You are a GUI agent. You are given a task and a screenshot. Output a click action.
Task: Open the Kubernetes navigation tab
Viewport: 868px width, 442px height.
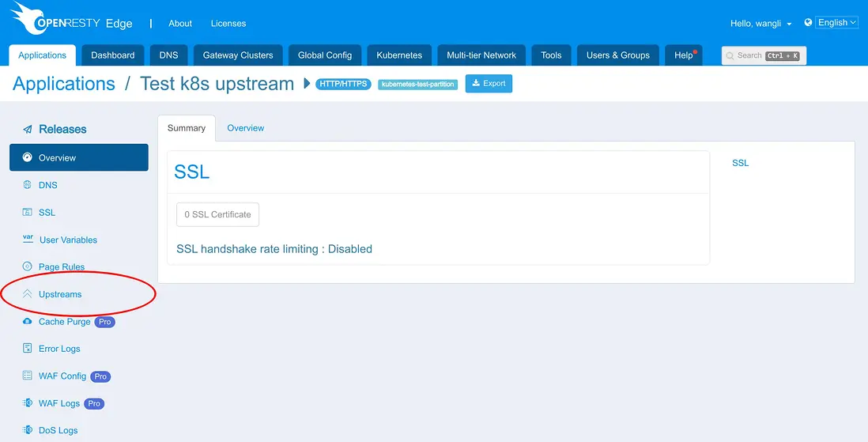[x=399, y=55]
